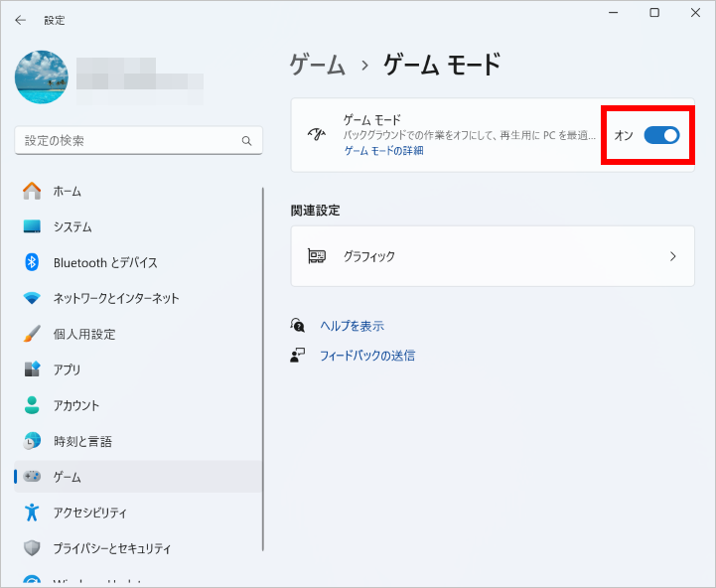Minimize the 設定 window

pyautogui.click(x=614, y=13)
